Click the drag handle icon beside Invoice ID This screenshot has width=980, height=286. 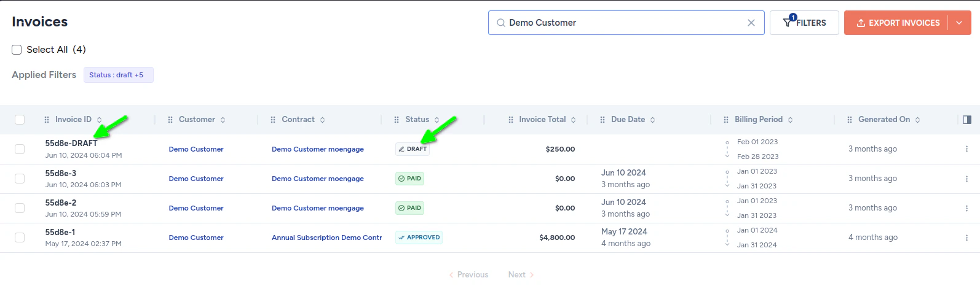[x=47, y=120]
